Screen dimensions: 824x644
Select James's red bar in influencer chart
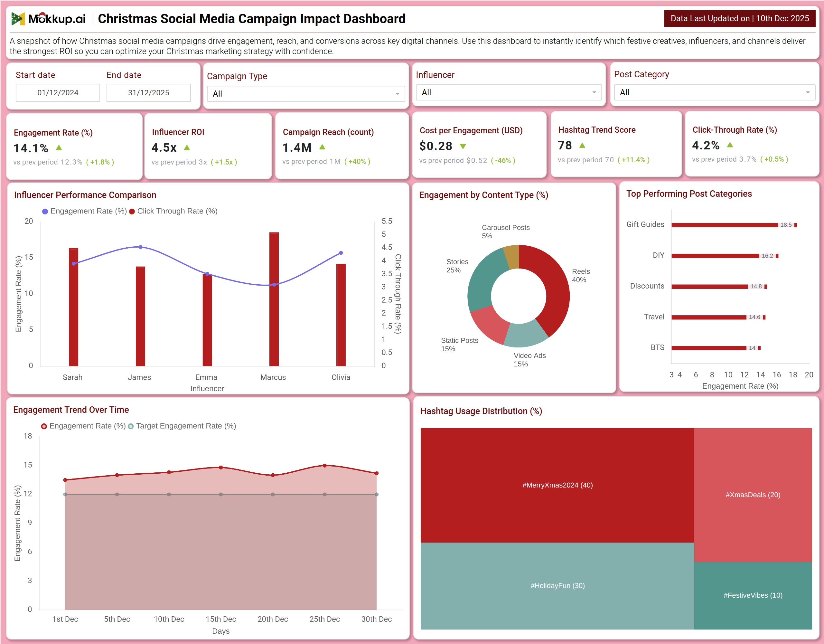(140, 316)
